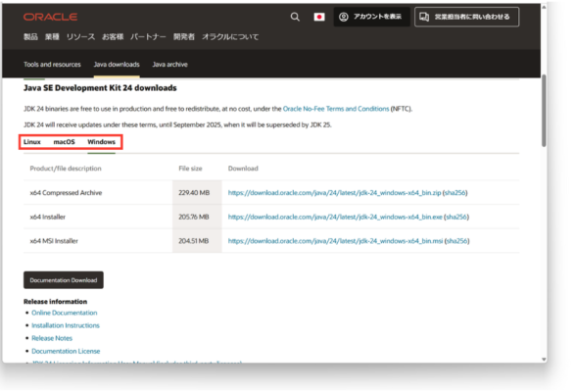
Task: Open sha256 link for the MSI installer
Action: pos(456,241)
